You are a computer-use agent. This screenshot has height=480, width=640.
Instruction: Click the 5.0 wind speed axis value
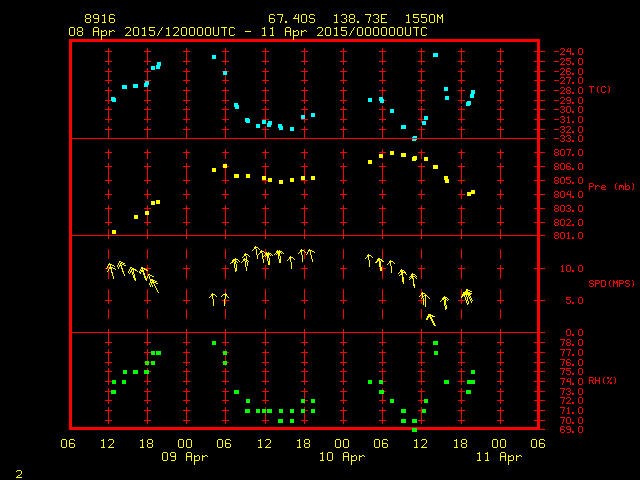point(574,301)
